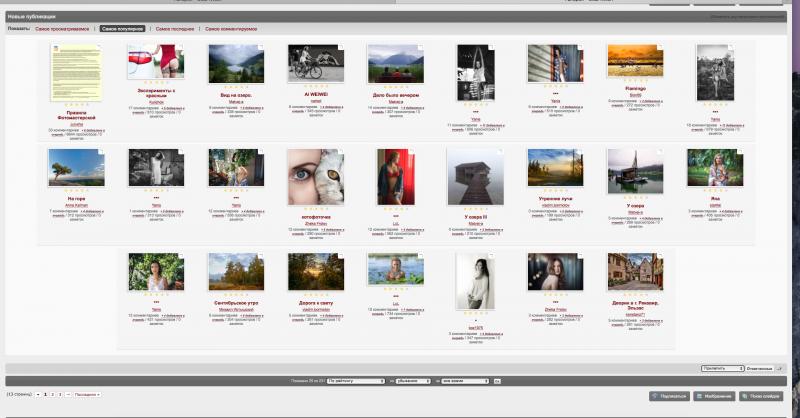800x418 pixels.
Task: Open the Эксперименты с красным photo thumbnail
Action: tap(156, 61)
